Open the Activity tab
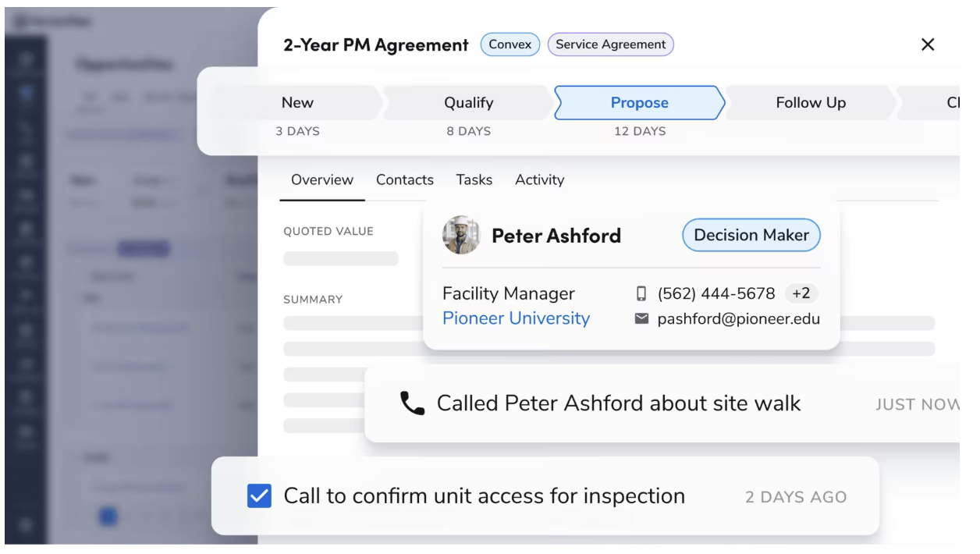The width and height of the screenshot is (980, 554). pos(539,179)
